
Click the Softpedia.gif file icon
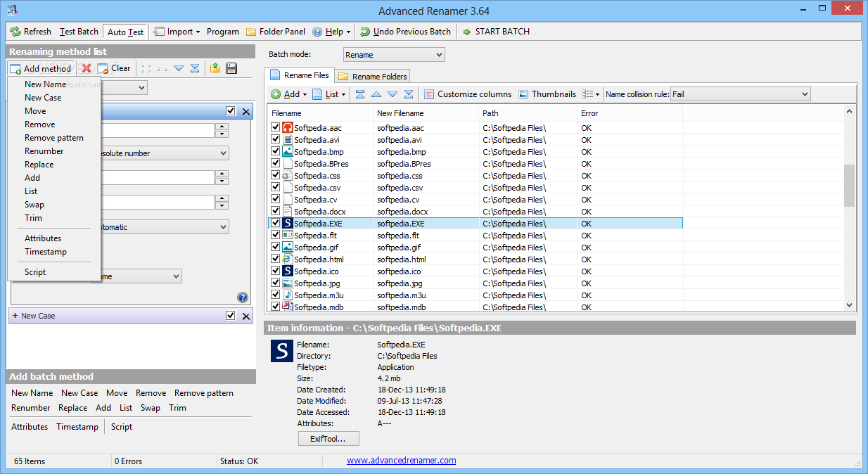pyautogui.click(x=287, y=248)
